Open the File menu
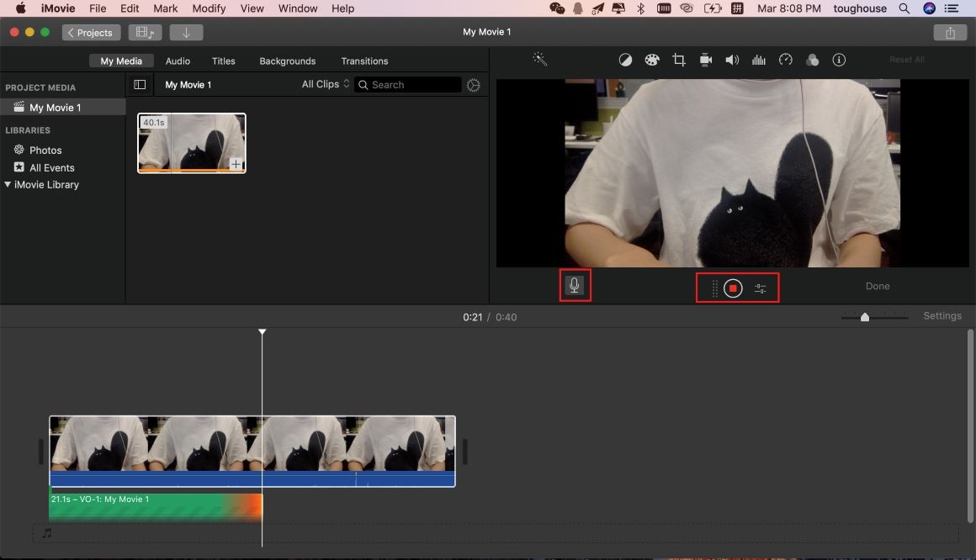Image resolution: width=976 pixels, height=560 pixels. pyautogui.click(x=98, y=8)
